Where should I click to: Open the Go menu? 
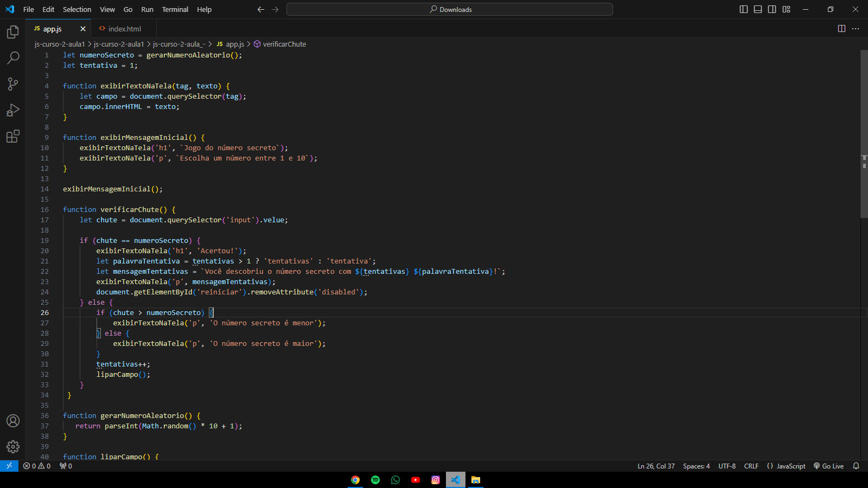click(128, 9)
